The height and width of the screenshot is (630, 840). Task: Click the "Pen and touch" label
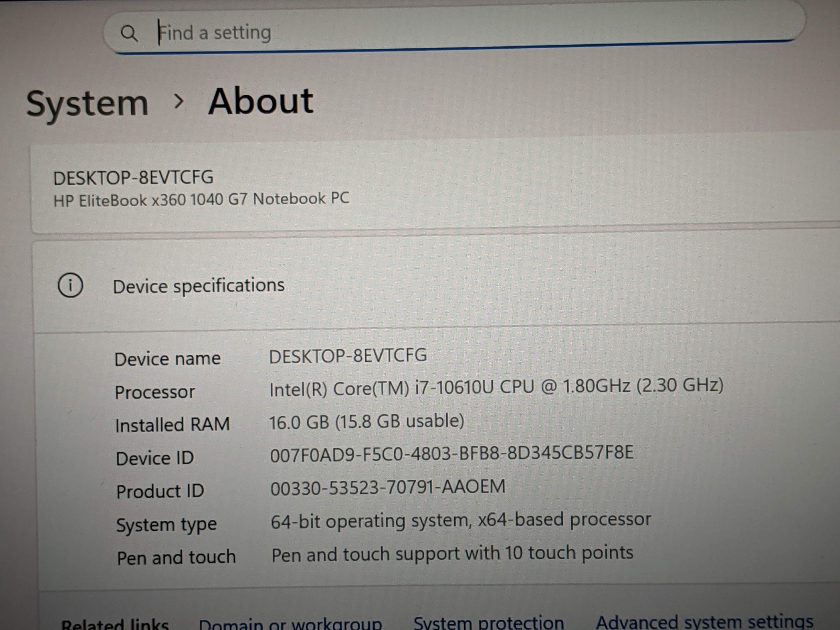tap(176, 558)
